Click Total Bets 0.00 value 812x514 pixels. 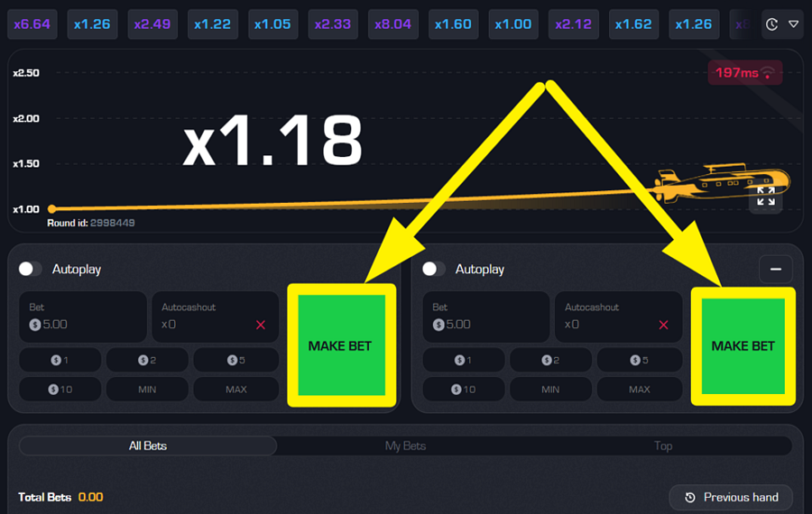coord(90,498)
